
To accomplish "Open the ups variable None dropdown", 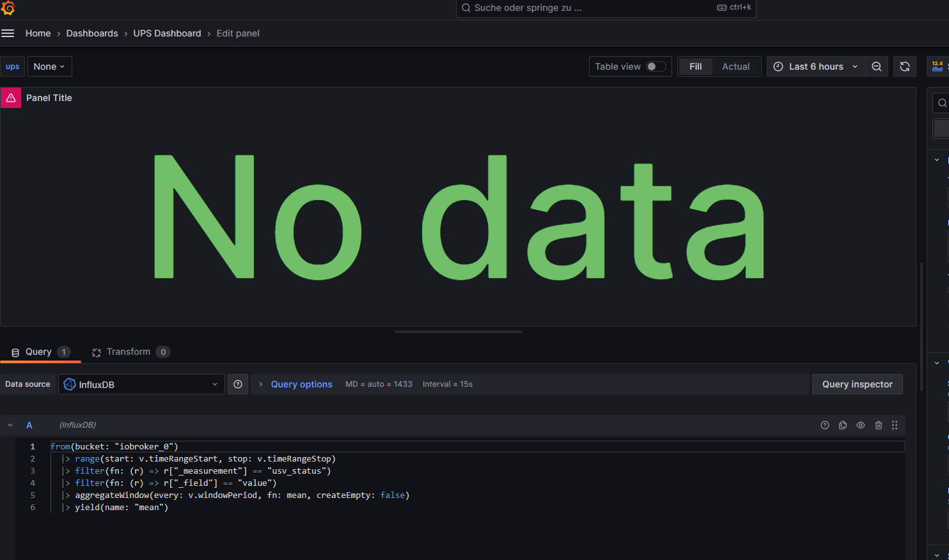I will tap(49, 66).
